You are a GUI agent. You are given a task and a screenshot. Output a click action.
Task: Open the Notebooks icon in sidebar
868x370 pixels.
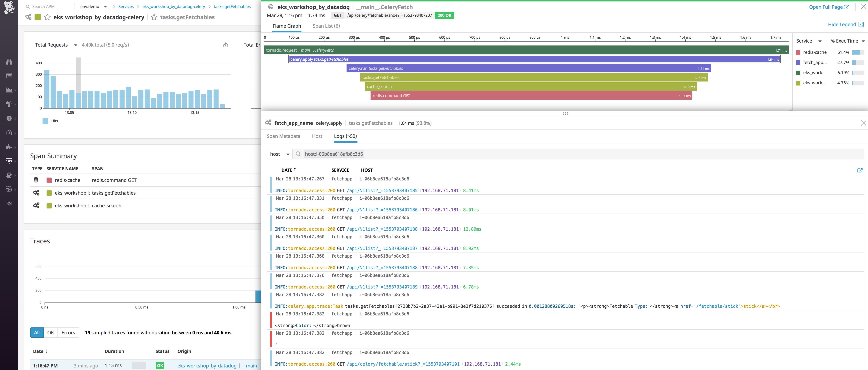(9, 175)
